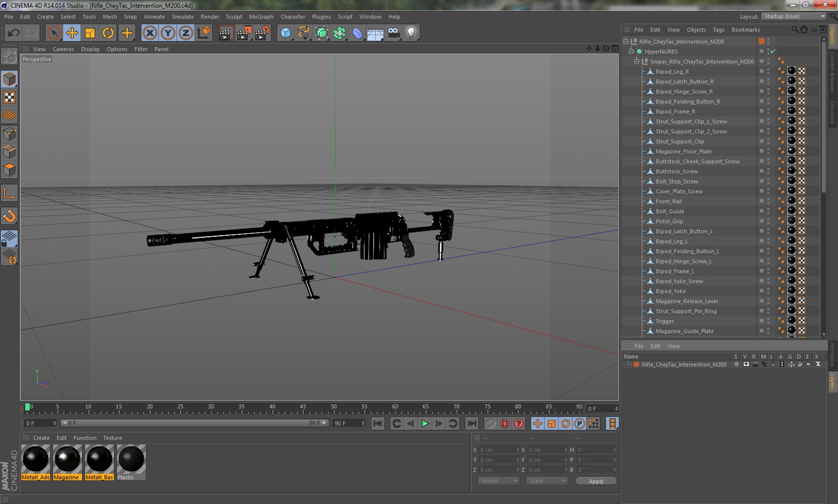Toggle HyperNURBS enabled green checkmark
Image resolution: width=838 pixels, height=504 pixels.
click(773, 51)
